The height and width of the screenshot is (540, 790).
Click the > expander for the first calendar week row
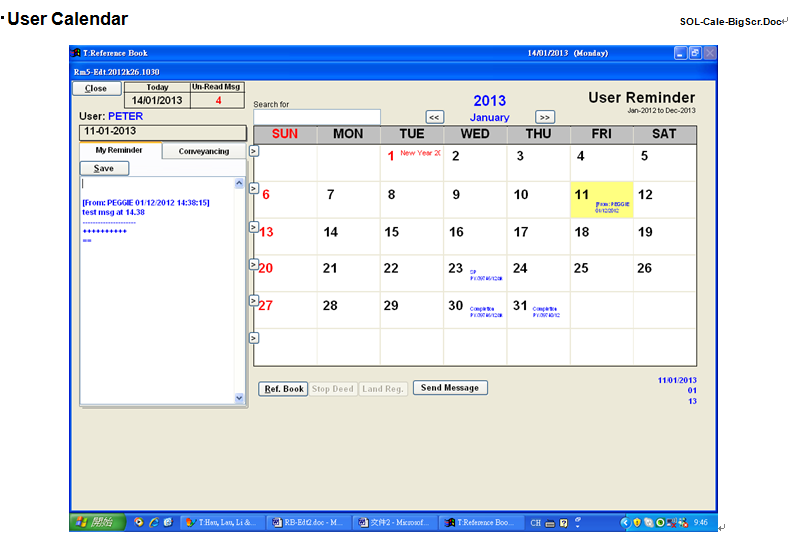pos(254,151)
